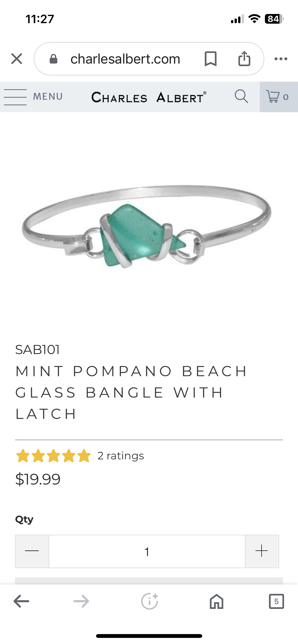Tap the home icon in bottom bar
Image resolution: width=298 pixels, height=644 pixels.
click(x=216, y=601)
